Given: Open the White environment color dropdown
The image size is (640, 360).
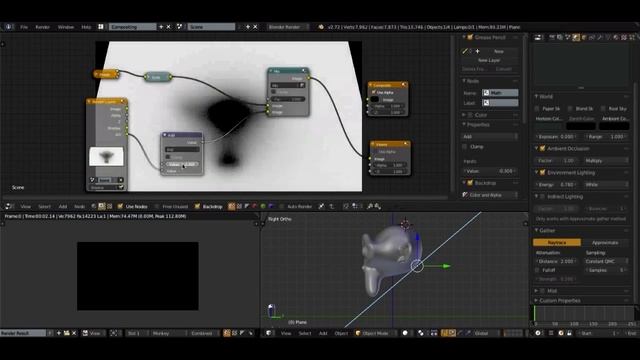Looking at the screenshot, I should pyautogui.click(x=606, y=184).
